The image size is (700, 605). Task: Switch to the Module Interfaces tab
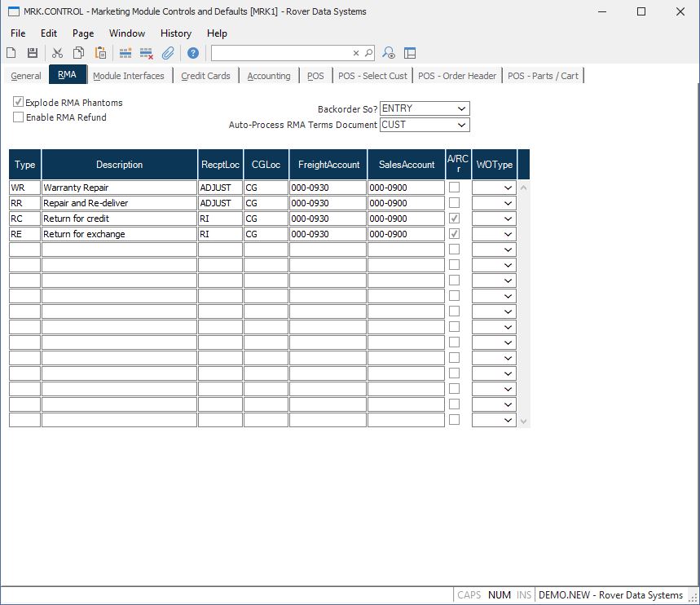coord(128,76)
